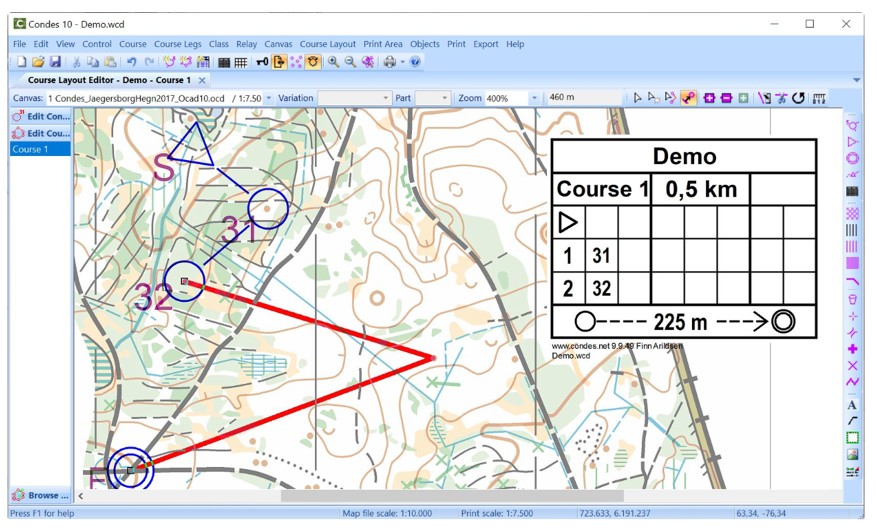Select the purple filled square tool
876x530 pixels.
point(852,263)
